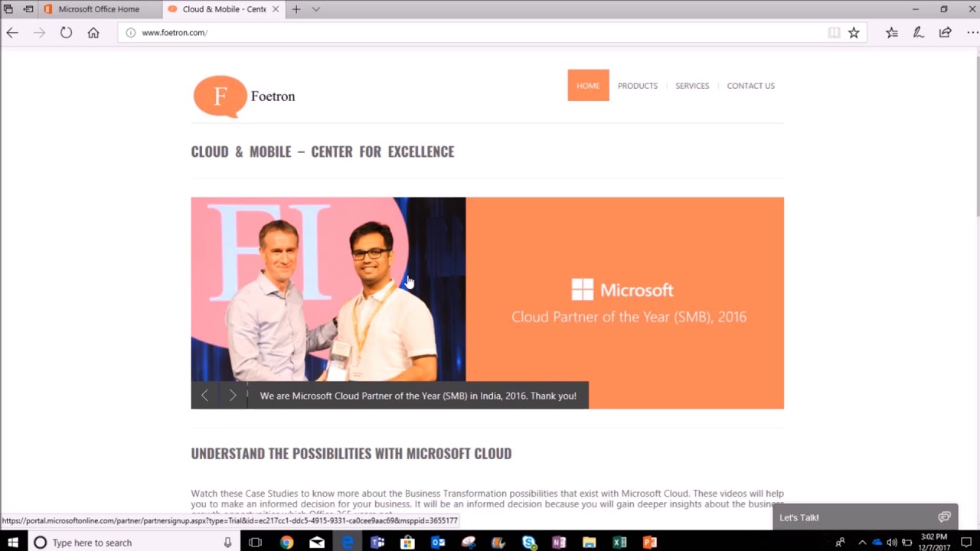Open OneDrive cloud icon in tray
This screenshot has width=980, height=551.
pos(877,543)
